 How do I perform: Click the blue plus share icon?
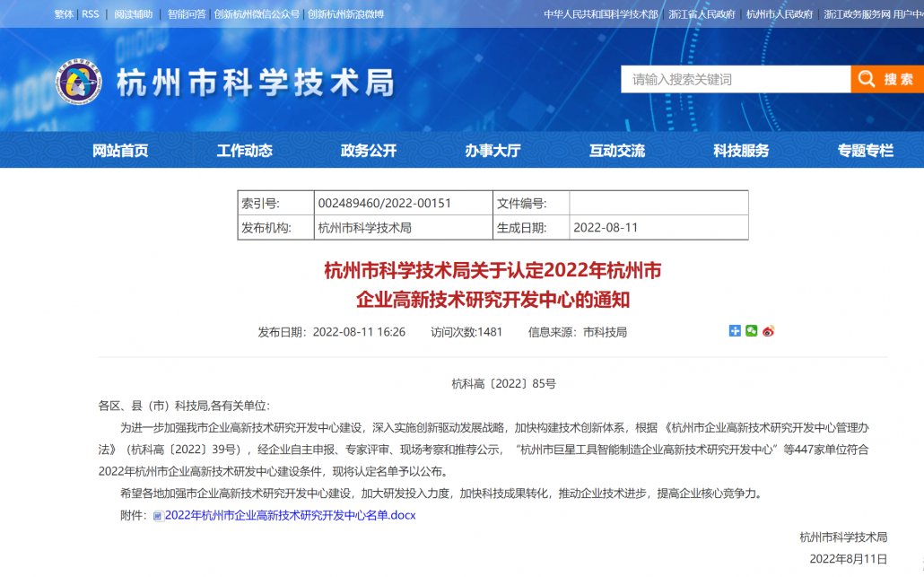736,331
